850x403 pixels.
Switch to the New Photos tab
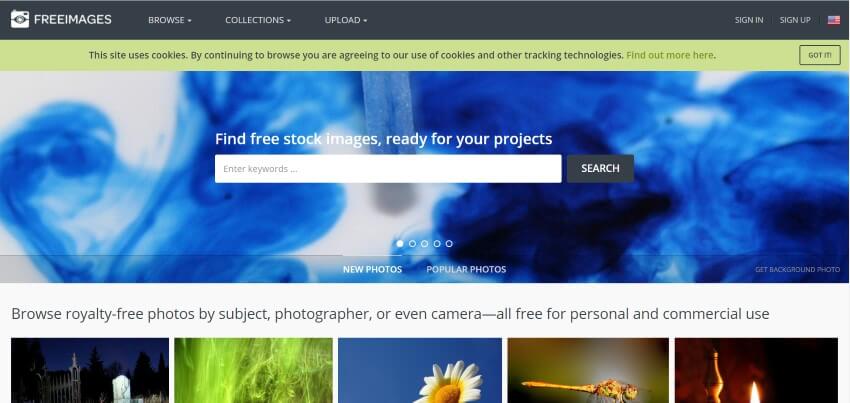(x=372, y=269)
